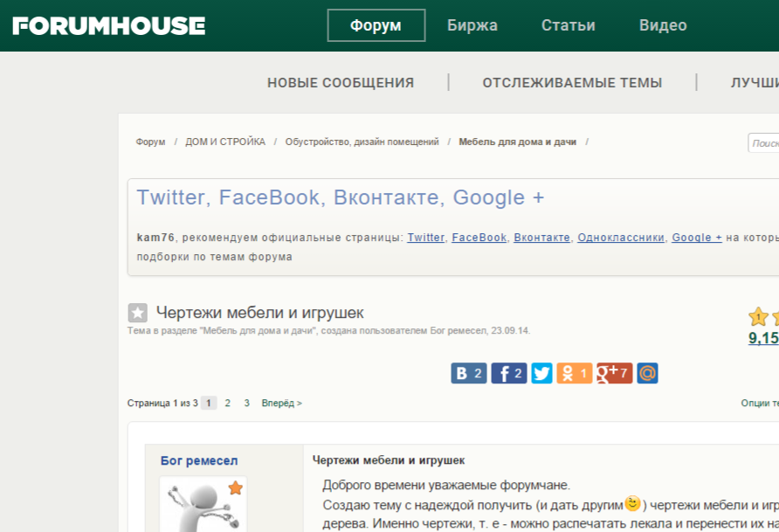Follow the Twitter official page link
779x532 pixels.
coord(426,238)
